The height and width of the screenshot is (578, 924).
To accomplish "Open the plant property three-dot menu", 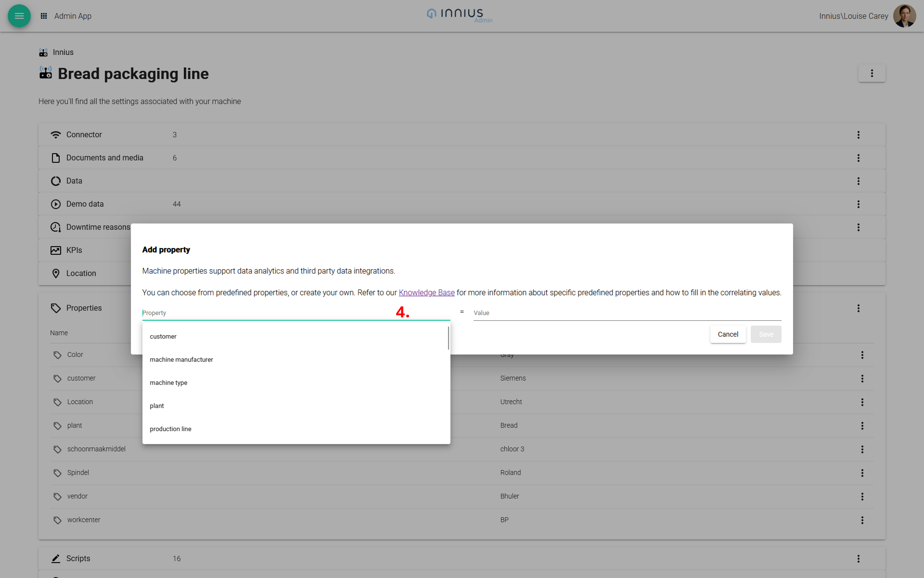I will click(x=862, y=426).
